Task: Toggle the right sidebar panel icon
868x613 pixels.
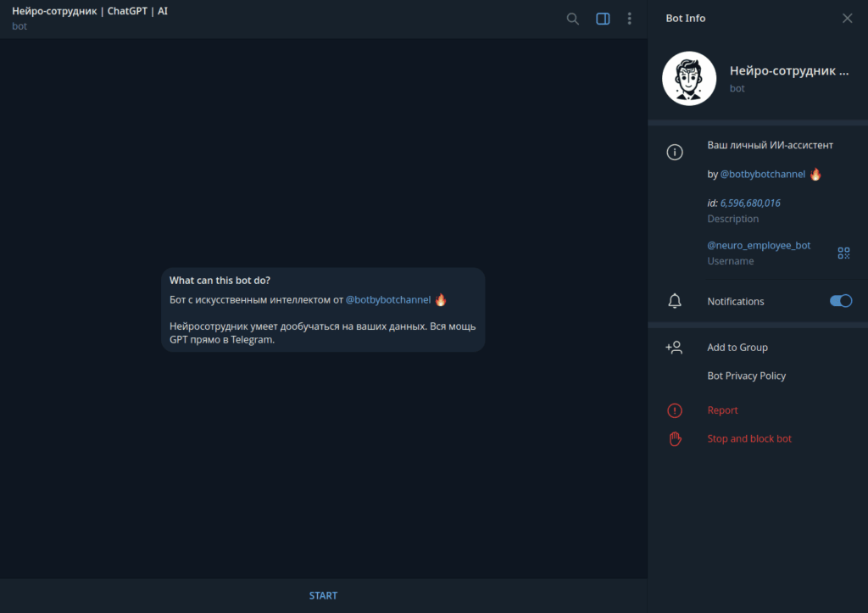Action: (x=603, y=19)
